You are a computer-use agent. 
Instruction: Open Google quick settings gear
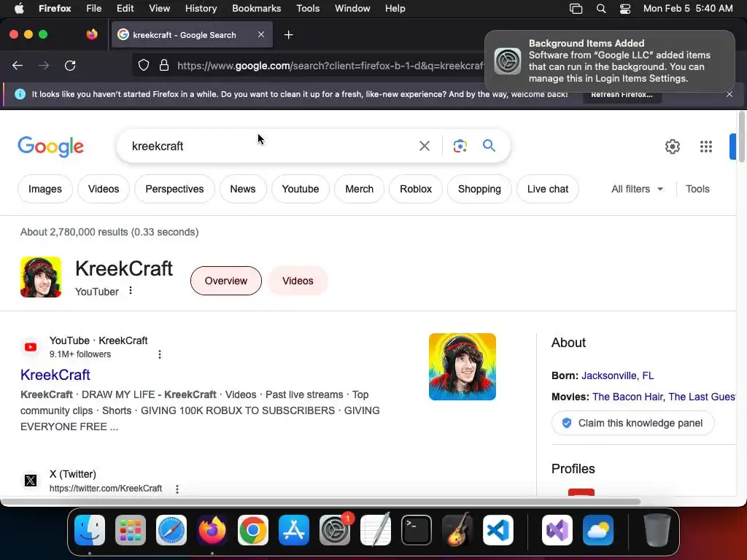pos(672,146)
